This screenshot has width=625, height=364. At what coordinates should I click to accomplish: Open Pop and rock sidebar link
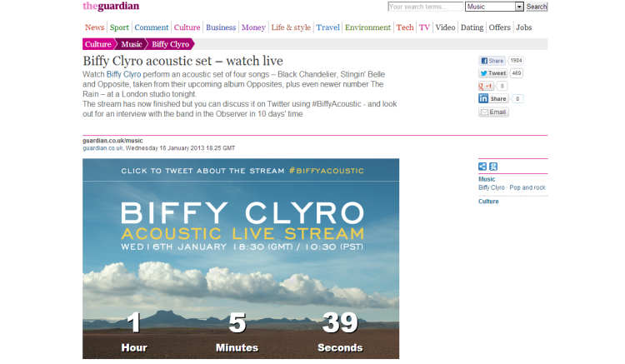click(x=527, y=187)
